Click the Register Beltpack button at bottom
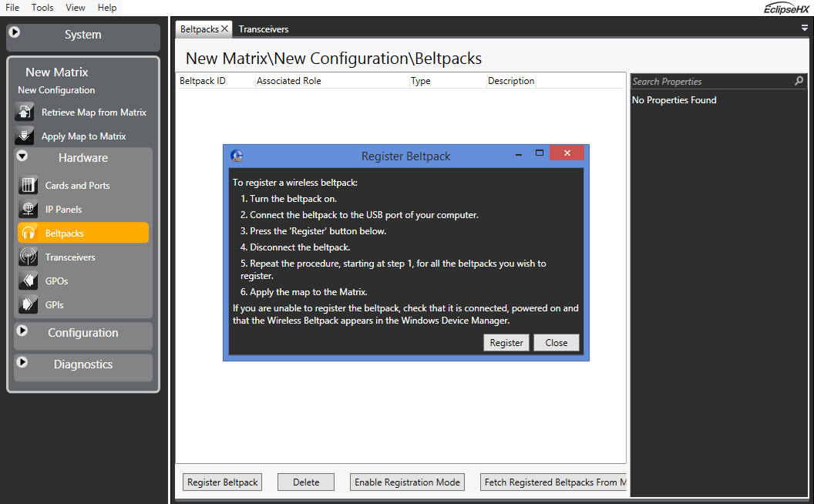This screenshot has height=504, width=814. pos(222,482)
